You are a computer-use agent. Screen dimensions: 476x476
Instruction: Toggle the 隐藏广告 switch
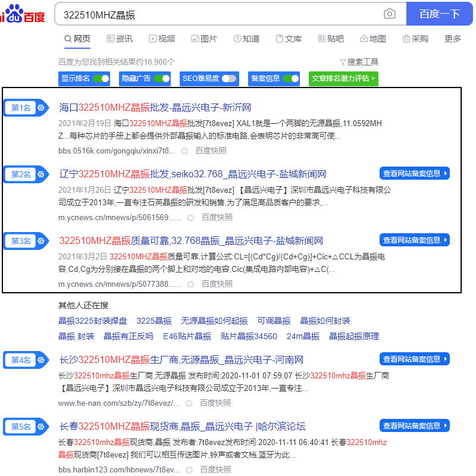click(x=161, y=79)
